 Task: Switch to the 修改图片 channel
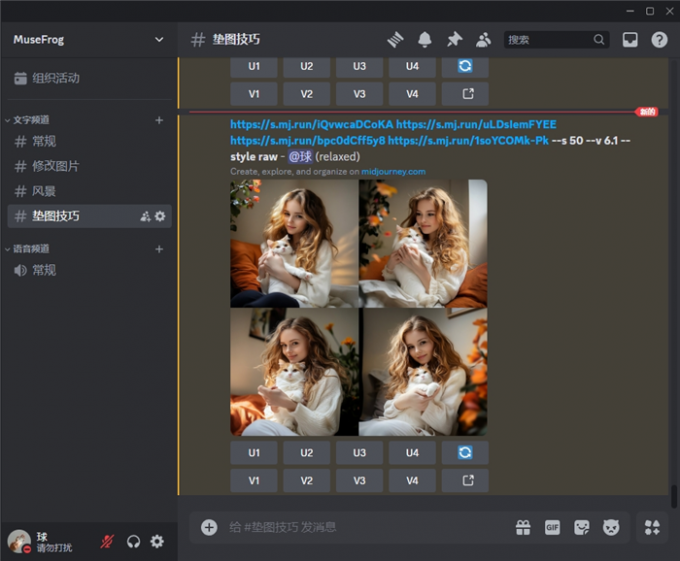point(89,166)
